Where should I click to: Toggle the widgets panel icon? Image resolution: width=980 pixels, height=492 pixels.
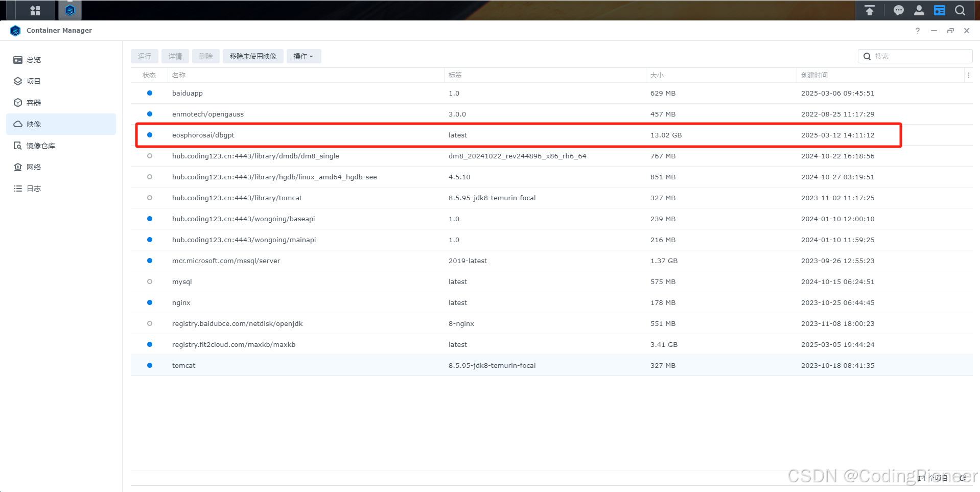click(x=940, y=10)
